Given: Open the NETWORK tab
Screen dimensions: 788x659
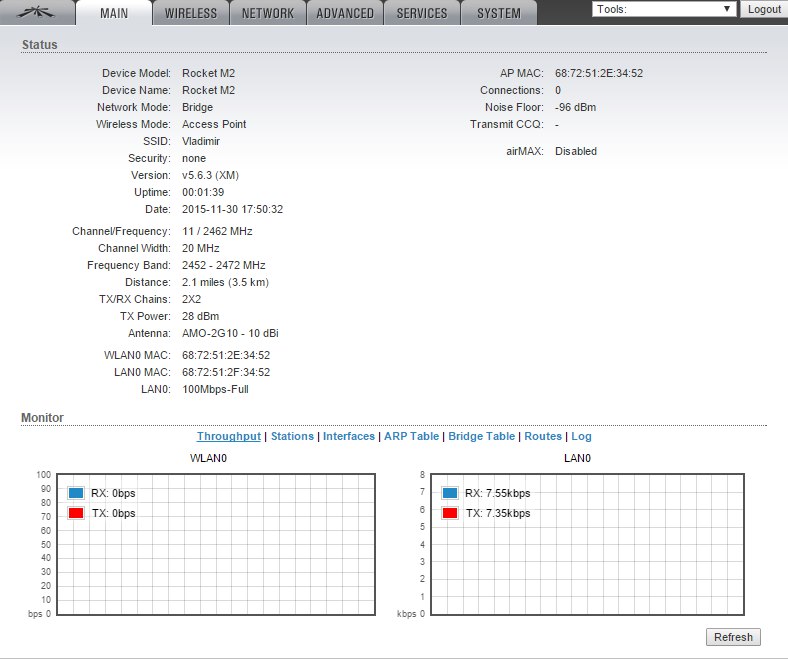Looking at the screenshot, I should (x=268, y=13).
